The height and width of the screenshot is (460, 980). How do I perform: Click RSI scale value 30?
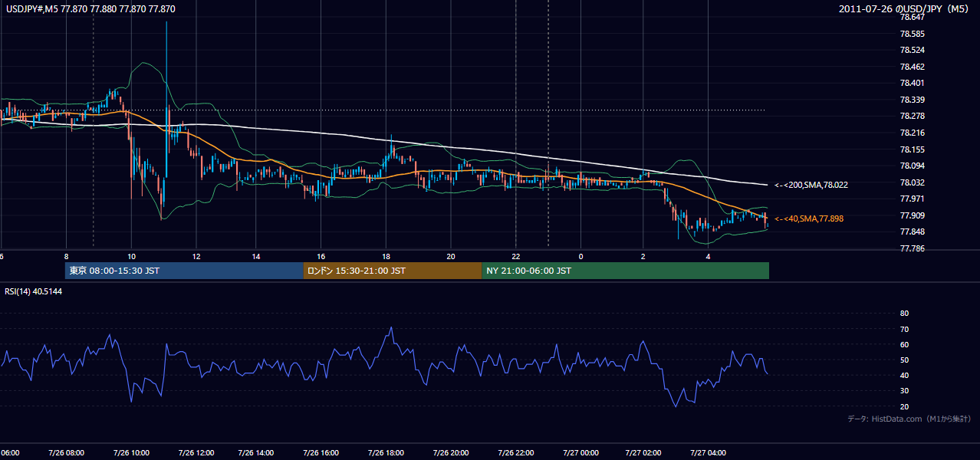click(904, 391)
